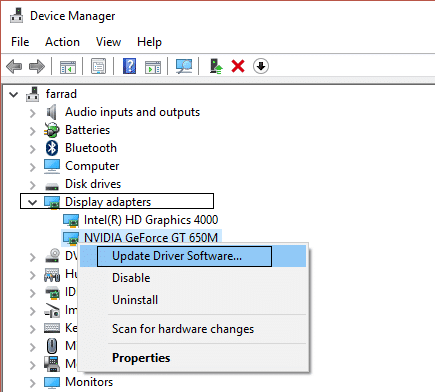435x392 pixels.
Task: Select Properties in the context menu
Action: (141, 358)
